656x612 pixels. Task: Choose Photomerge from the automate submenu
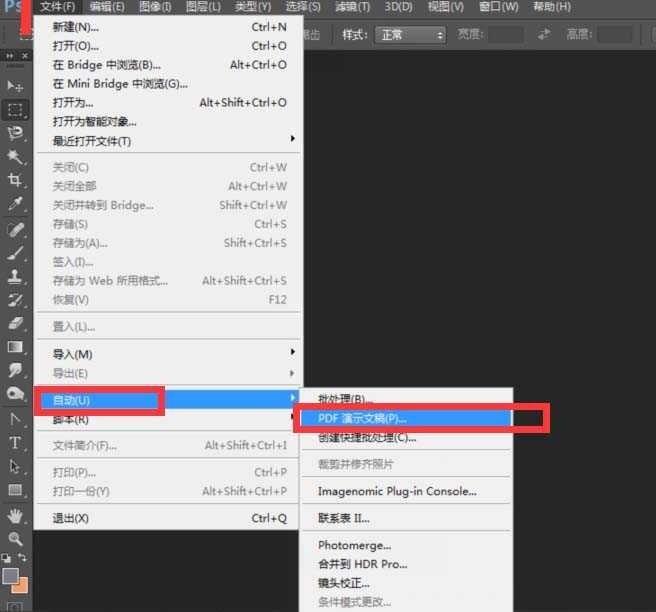coord(355,545)
